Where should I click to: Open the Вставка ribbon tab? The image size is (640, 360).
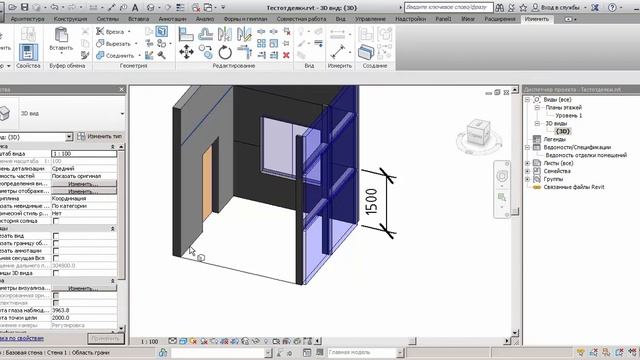click(138, 19)
